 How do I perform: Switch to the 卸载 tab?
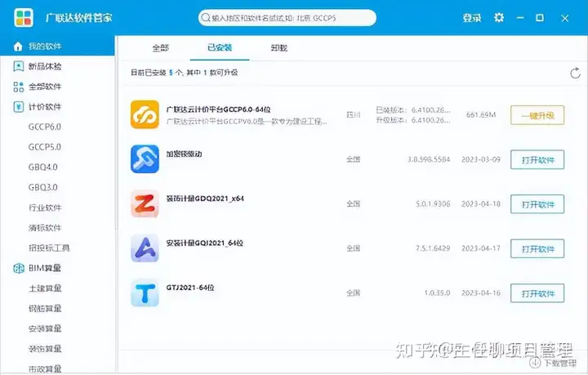[x=279, y=47]
